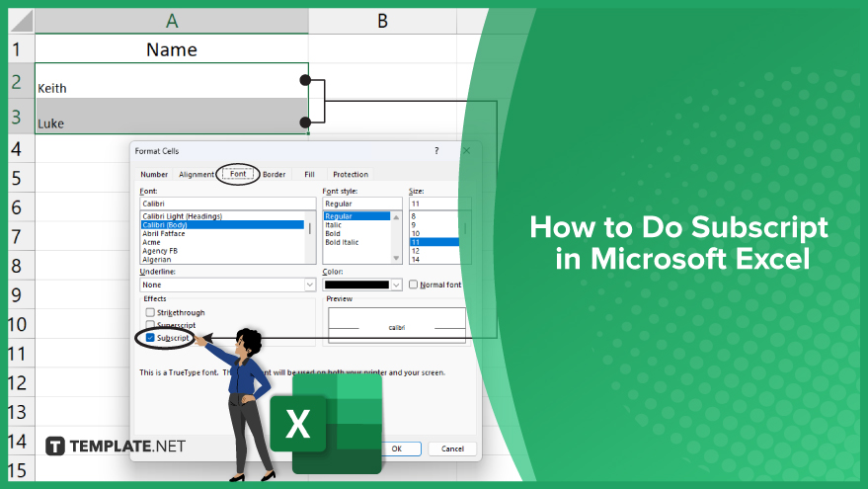Click font style list scroll down arrow

(x=396, y=258)
